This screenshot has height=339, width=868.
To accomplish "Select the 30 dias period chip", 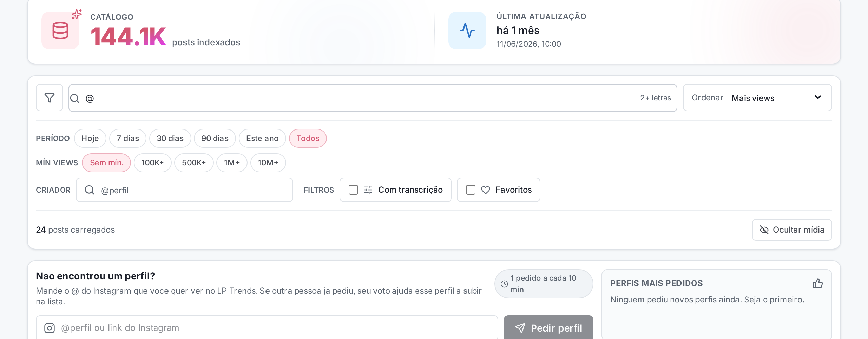I will point(170,138).
